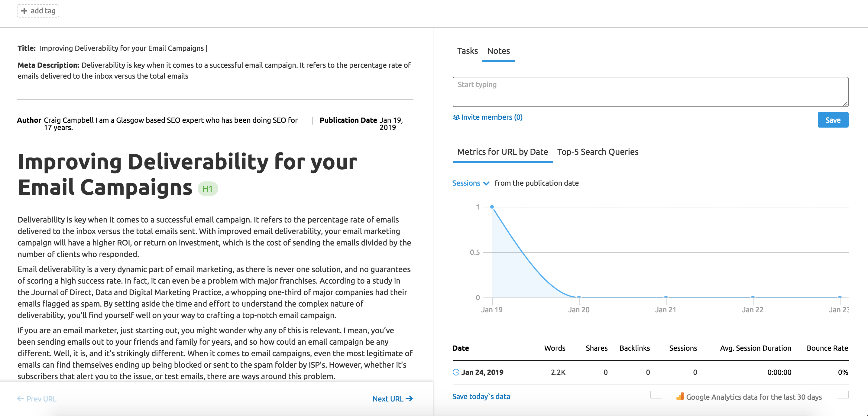The height and width of the screenshot is (416, 868).
Task: Expand the Sessions metric dropdown
Action: coord(466,183)
